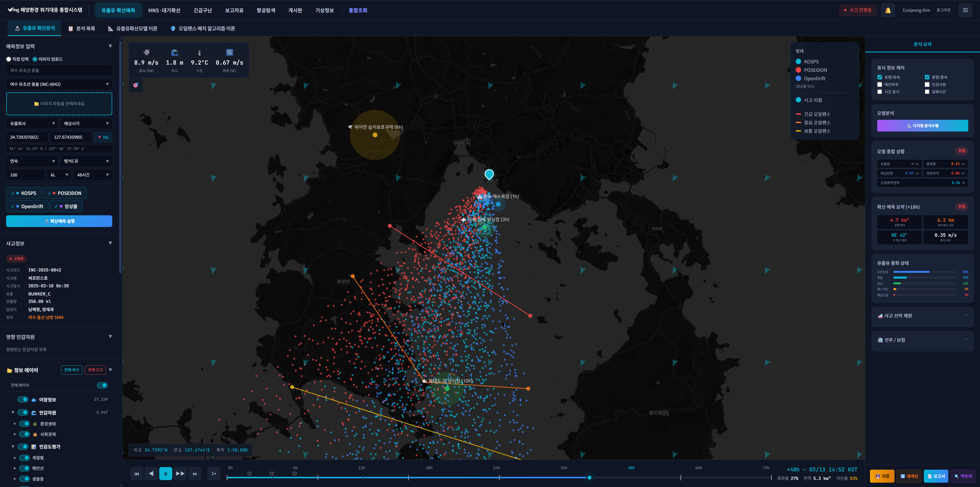
Task: Click the 확산예측 실행 button
Action: pos(59,221)
